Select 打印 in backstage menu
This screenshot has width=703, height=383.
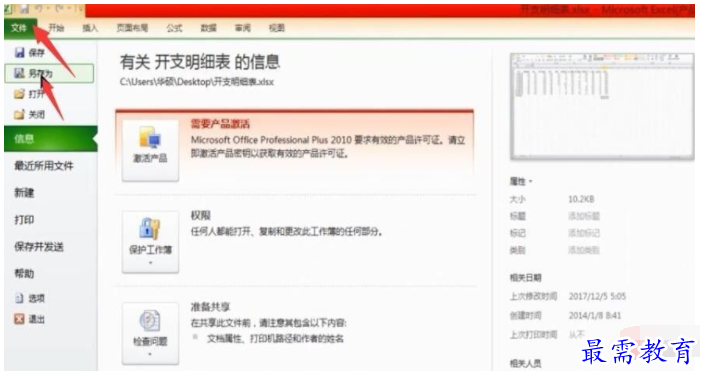point(24,220)
